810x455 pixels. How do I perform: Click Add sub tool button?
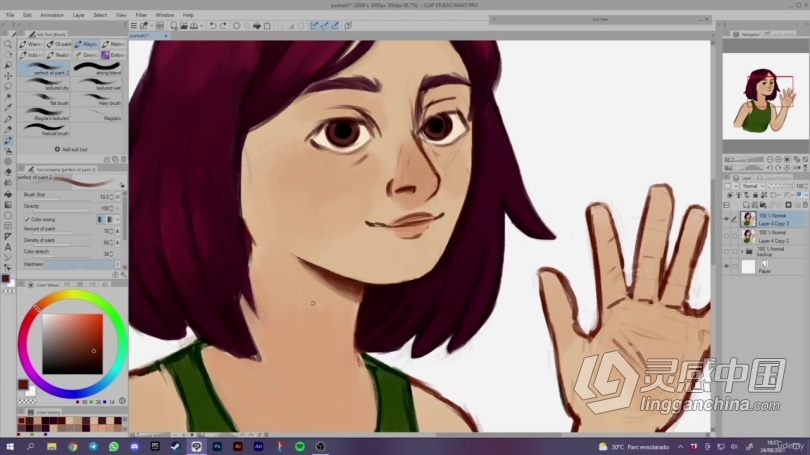tap(71, 149)
